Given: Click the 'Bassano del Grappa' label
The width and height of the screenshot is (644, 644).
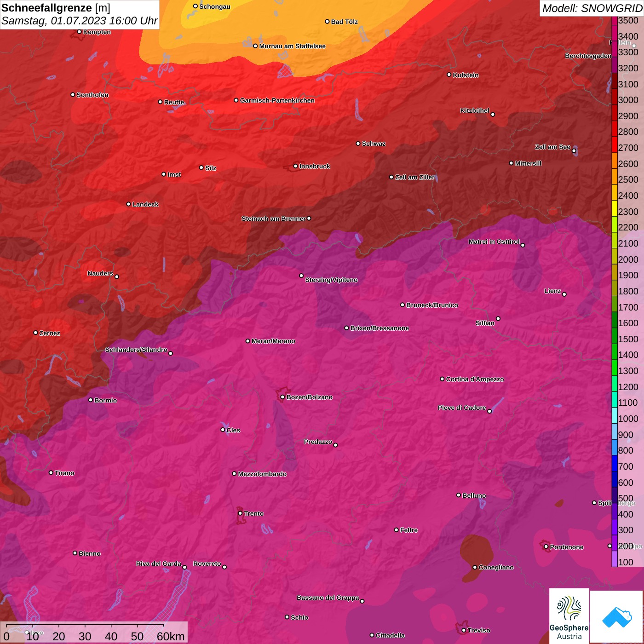Looking at the screenshot, I should [x=328, y=598].
